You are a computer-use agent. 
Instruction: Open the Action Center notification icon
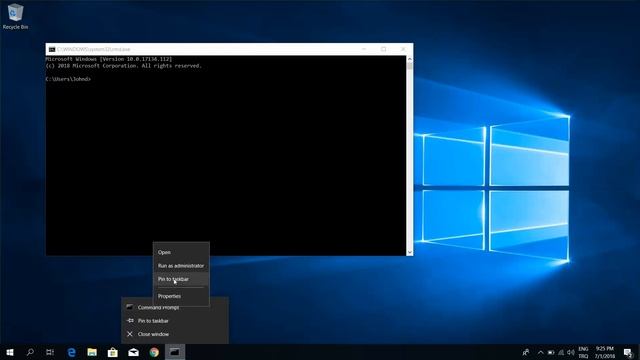[x=628, y=352]
